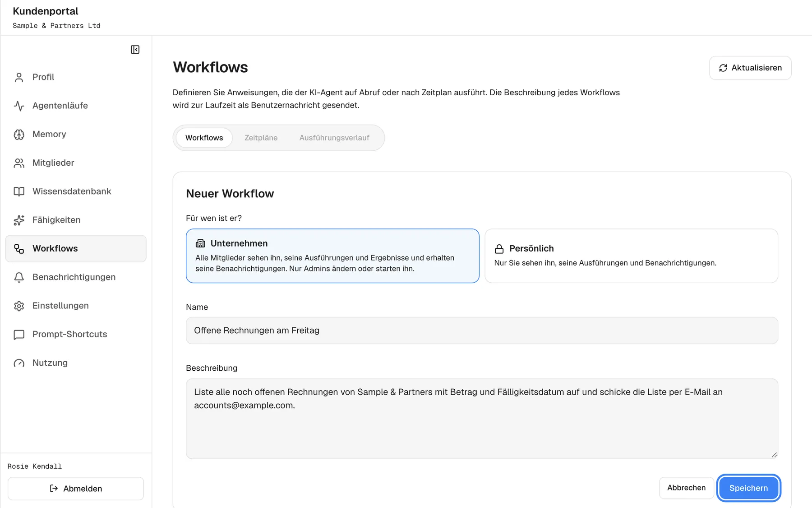812x508 pixels.
Task: Select the Persönlich audience option
Action: click(631, 256)
